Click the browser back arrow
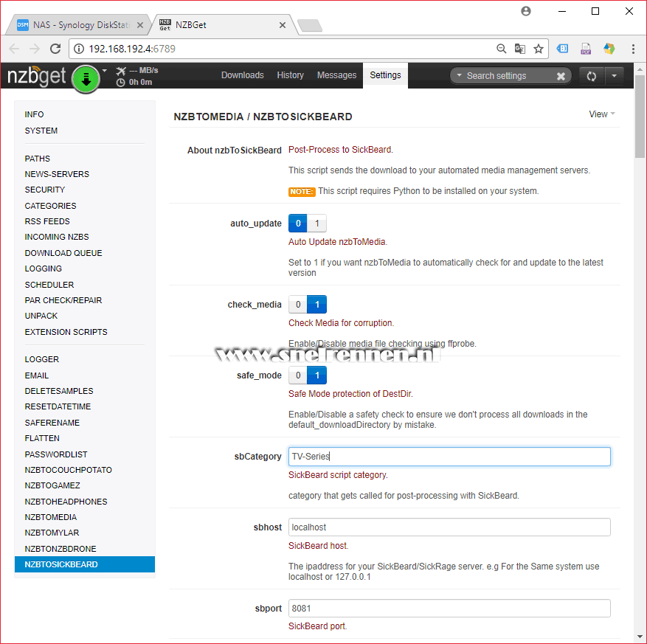Viewport: 647px width, 644px height. pyautogui.click(x=14, y=49)
